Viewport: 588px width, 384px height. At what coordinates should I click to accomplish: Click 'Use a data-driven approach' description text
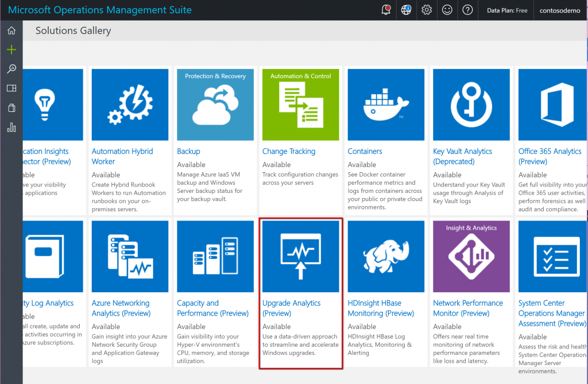[300, 344]
